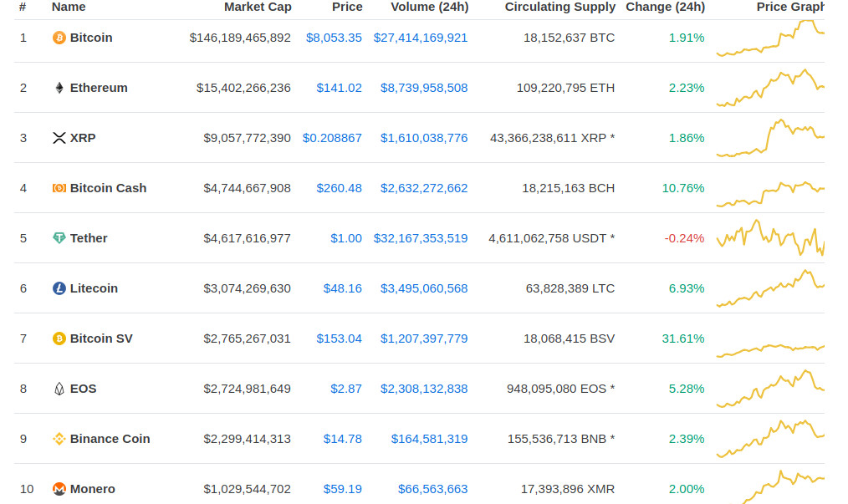The height and width of the screenshot is (504, 848).
Task: Open the Bitcoin SV price graph sparkline
Action: coord(770,350)
